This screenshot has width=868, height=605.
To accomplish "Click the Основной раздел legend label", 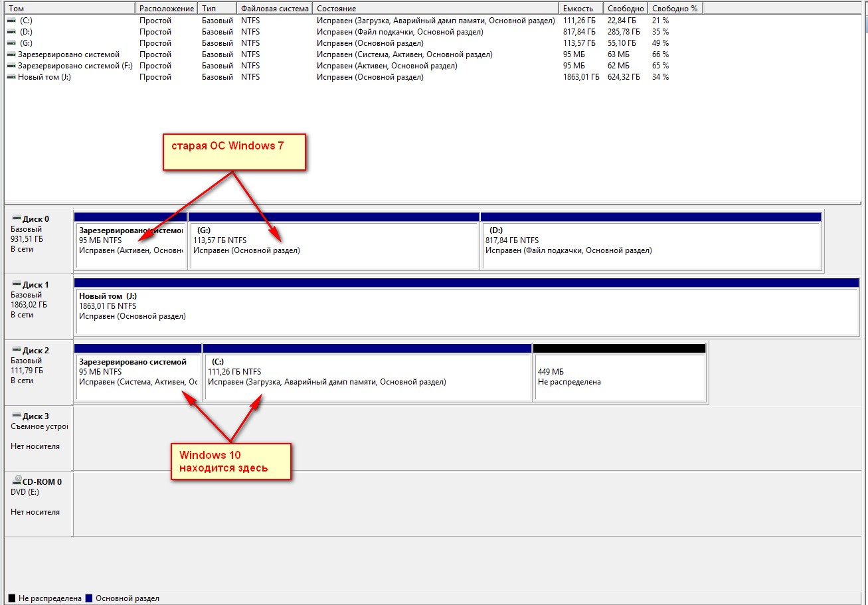I will click(x=128, y=598).
